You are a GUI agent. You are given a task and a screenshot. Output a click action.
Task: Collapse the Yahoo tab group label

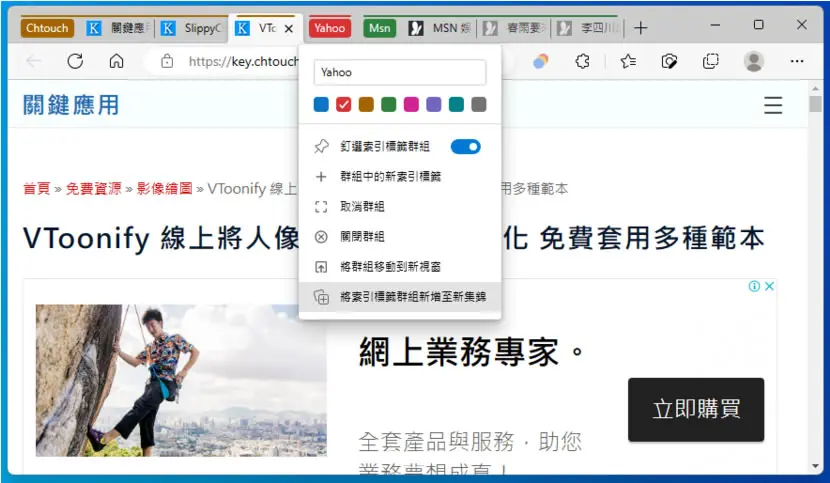point(329,28)
